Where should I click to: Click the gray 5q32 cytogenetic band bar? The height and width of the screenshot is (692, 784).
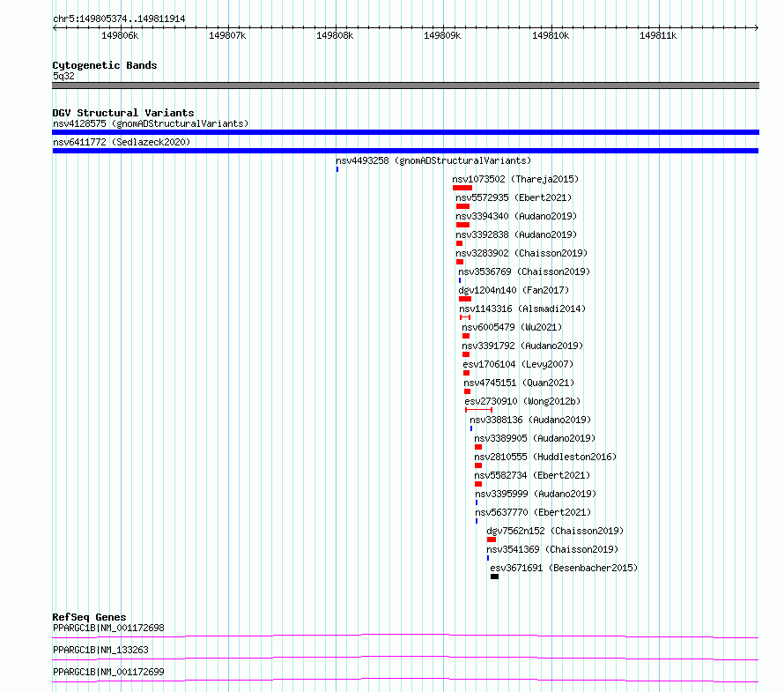pos(405,86)
